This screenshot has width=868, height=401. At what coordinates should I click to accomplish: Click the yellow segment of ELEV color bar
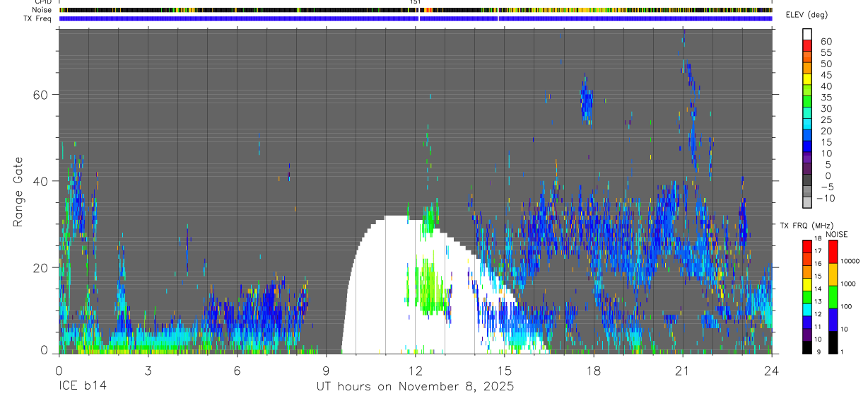(x=807, y=80)
